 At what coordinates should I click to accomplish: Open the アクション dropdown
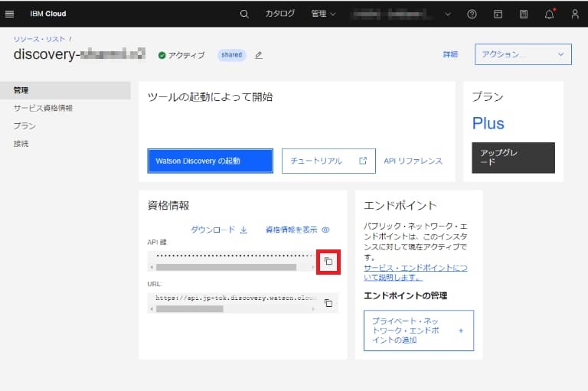[x=523, y=54]
